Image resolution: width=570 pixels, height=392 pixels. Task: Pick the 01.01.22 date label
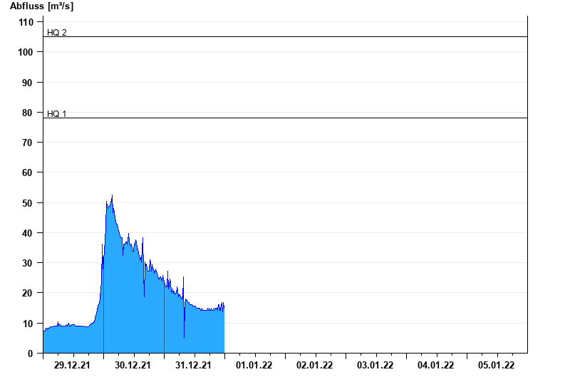pos(254,365)
